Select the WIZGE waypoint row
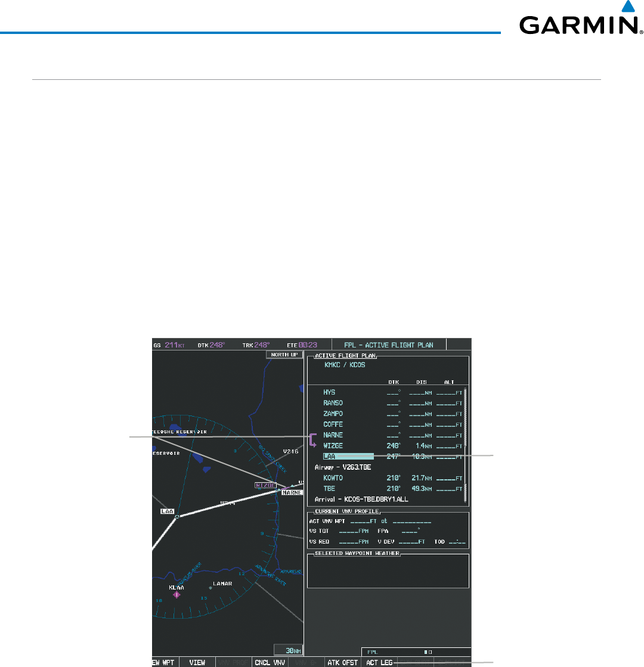The height and width of the screenshot is (667, 644). (392, 446)
